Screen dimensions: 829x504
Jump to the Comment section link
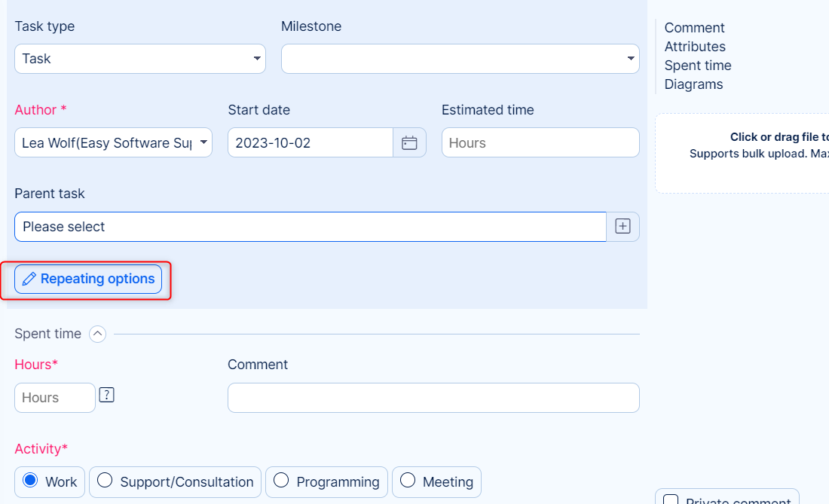coord(694,28)
